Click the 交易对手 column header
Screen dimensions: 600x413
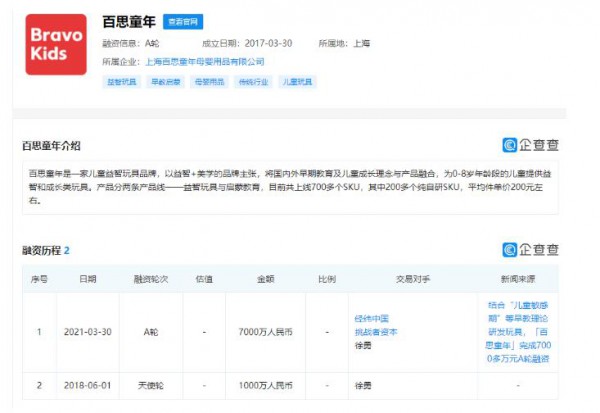click(x=413, y=279)
